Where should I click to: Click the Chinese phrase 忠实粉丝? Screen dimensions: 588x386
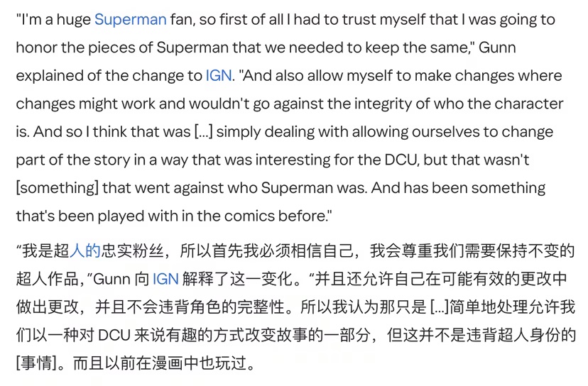[x=132, y=250]
